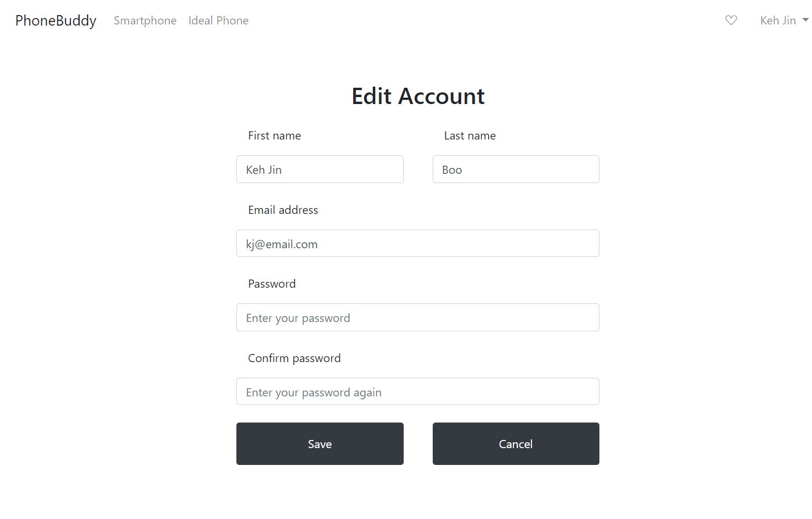Viewport: 812px width, 519px height.
Task: Click the Password label text
Action: pyautogui.click(x=272, y=284)
